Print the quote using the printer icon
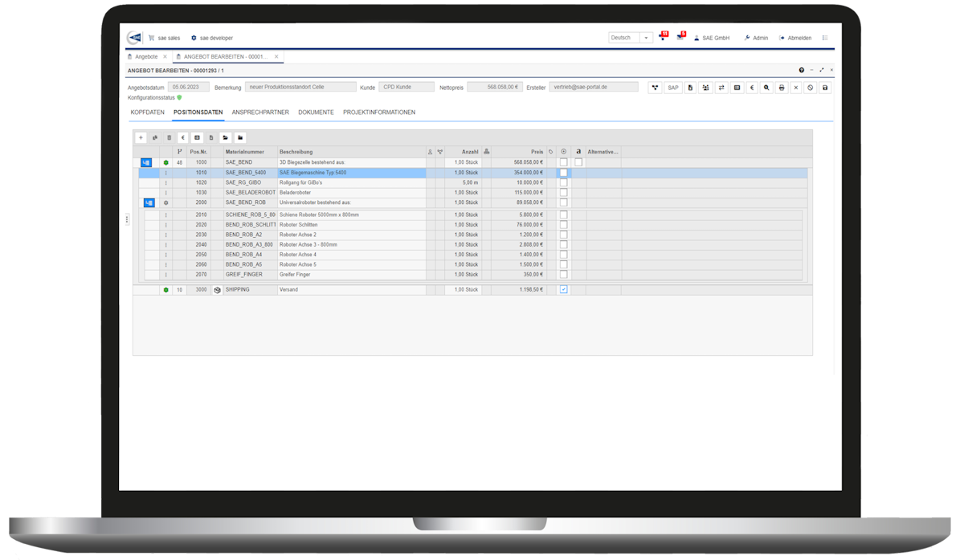The image size is (964, 560). [782, 87]
